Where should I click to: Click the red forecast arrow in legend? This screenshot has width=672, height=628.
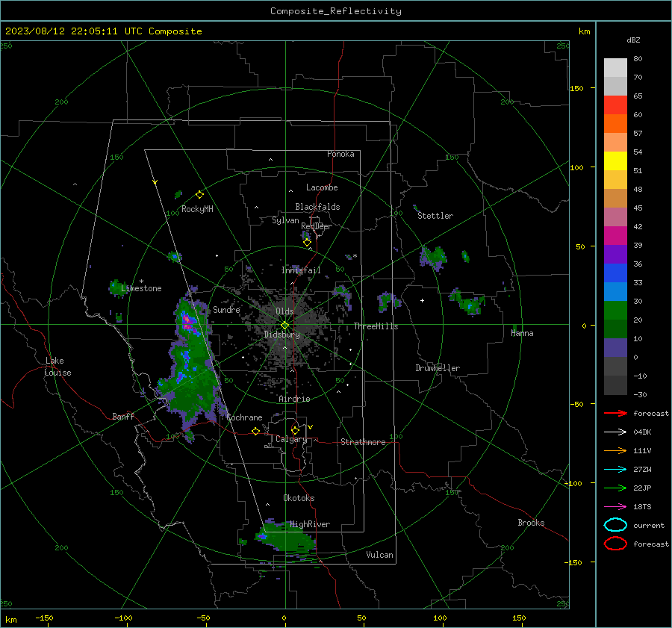pyautogui.click(x=615, y=413)
